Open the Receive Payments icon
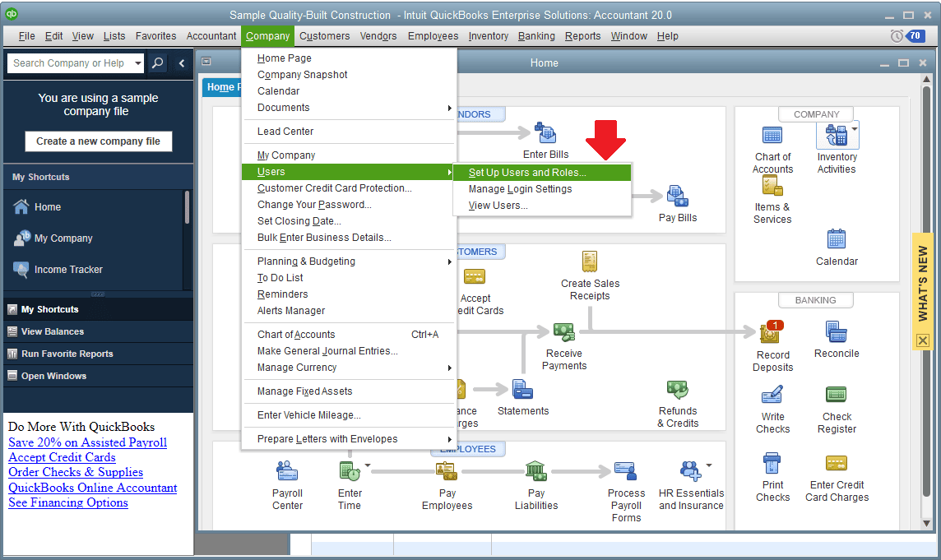Screen dimensions: 941x560 [x=563, y=330]
